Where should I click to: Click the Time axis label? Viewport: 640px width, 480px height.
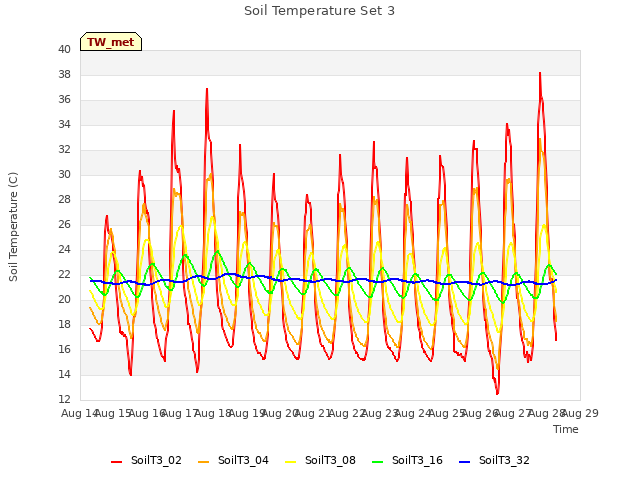point(566,429)
